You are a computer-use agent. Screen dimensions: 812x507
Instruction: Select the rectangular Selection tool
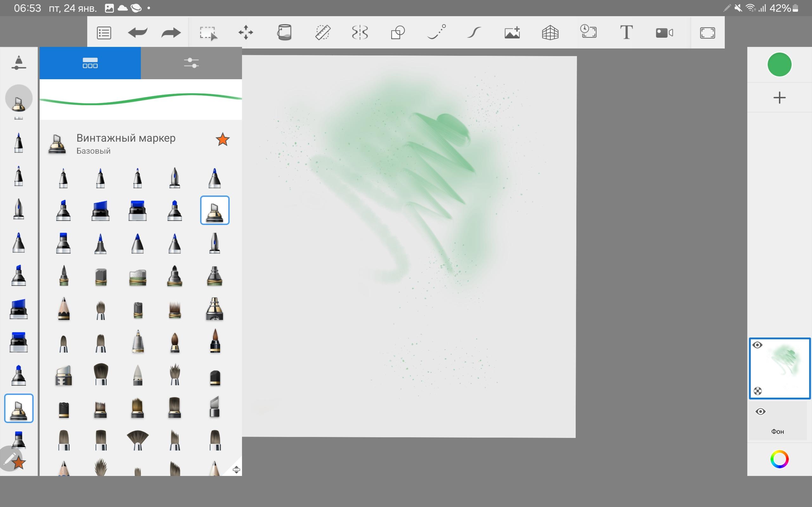pyautogui.click(x=208, y=33)
